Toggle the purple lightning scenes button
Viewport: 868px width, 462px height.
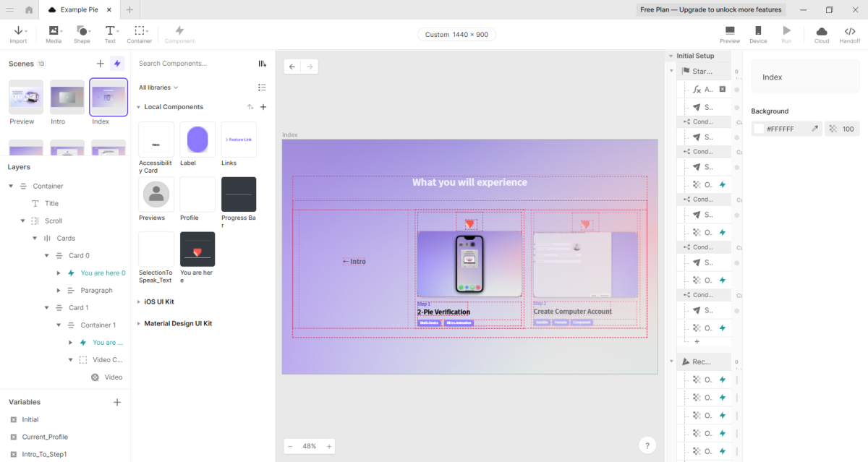117,64
